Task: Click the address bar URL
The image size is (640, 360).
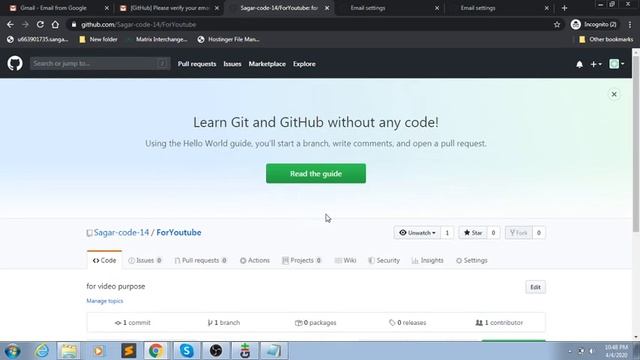Action: click(139, 24)
